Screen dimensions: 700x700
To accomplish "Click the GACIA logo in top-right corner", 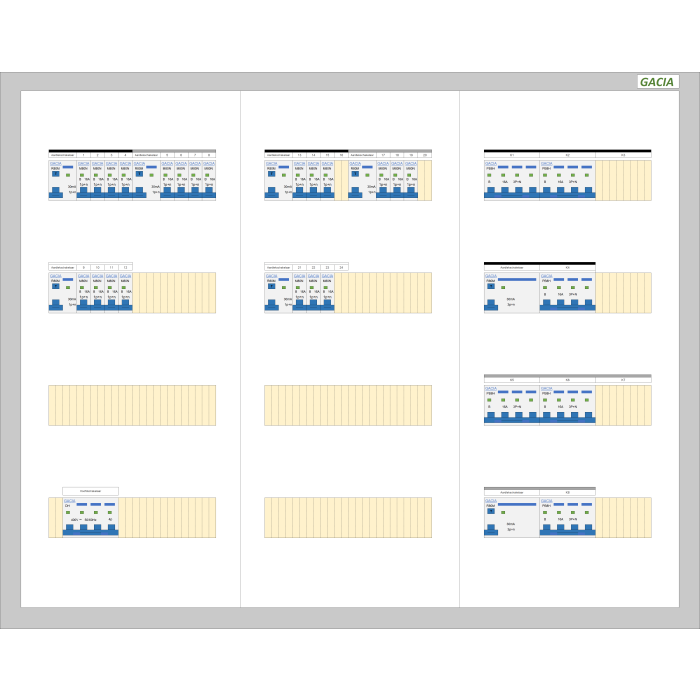I will pos(658,82).
